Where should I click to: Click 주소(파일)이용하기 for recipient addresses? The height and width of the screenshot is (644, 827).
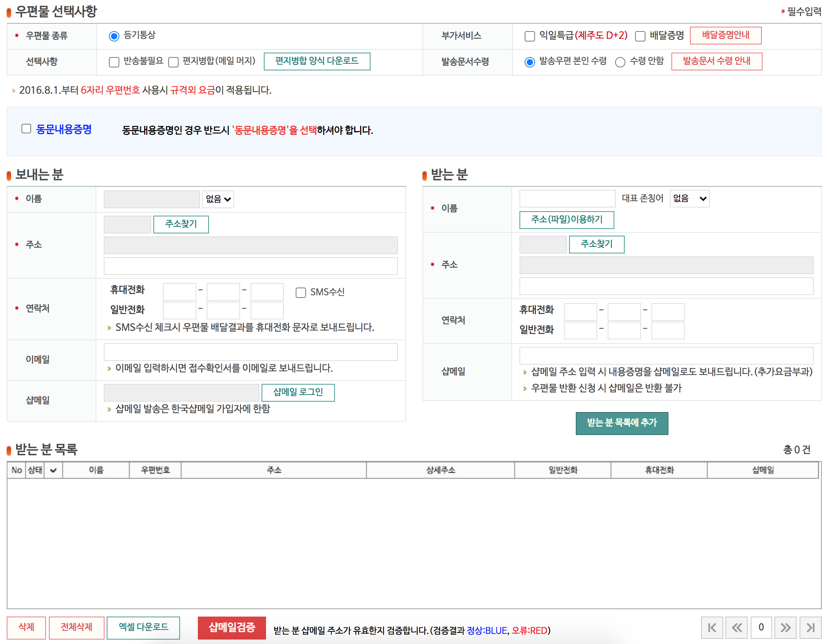[x=567, y=220]
